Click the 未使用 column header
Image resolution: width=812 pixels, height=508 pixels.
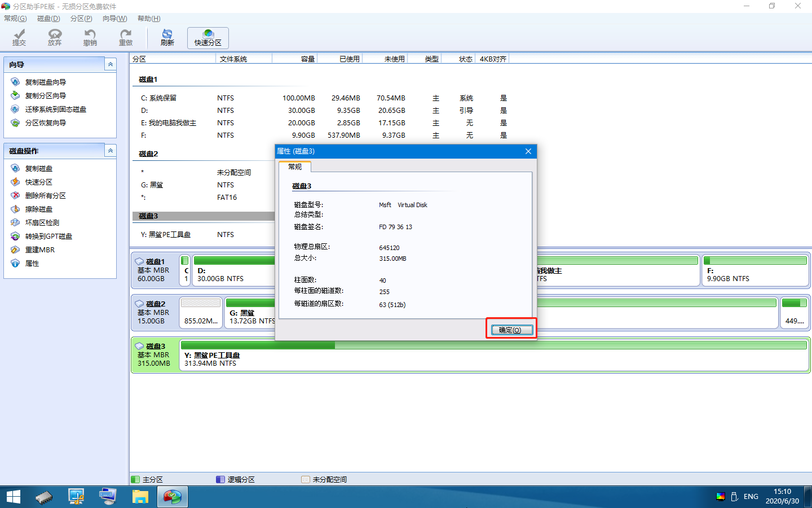point(385,59)
